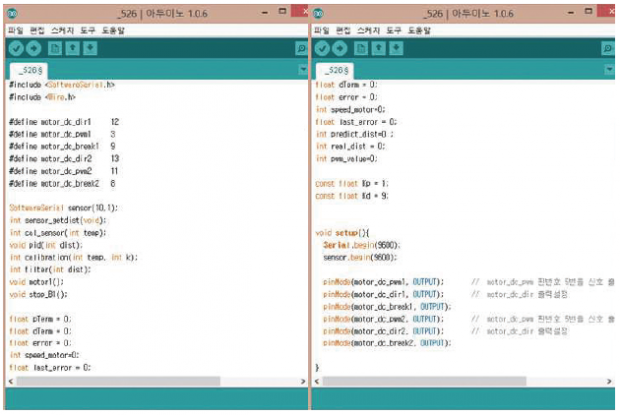This screenshot has width=620, height=415.
Task: Open sketch icon in left window
Action: [x=72, y=48]
